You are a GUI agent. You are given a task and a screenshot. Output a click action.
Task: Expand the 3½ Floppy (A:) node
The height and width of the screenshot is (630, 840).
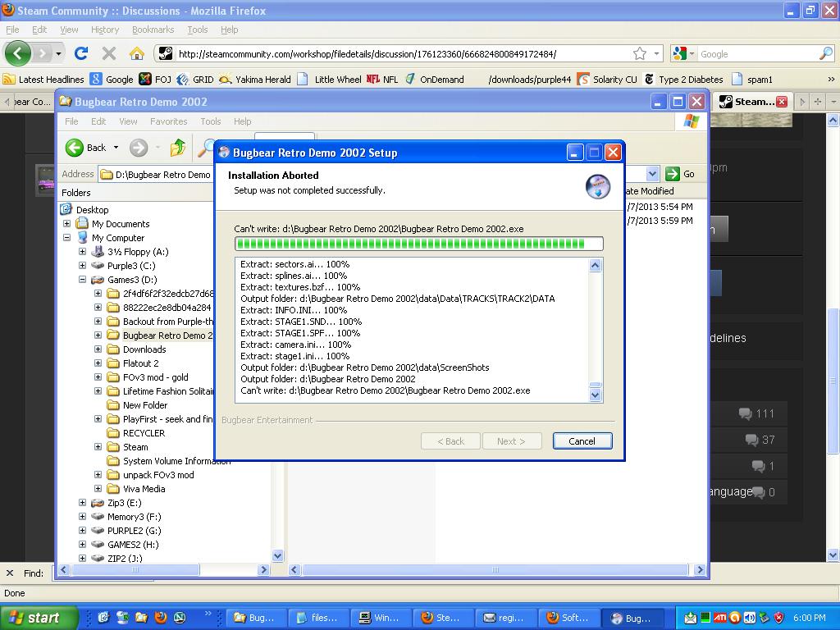click(x=83, y=251)
